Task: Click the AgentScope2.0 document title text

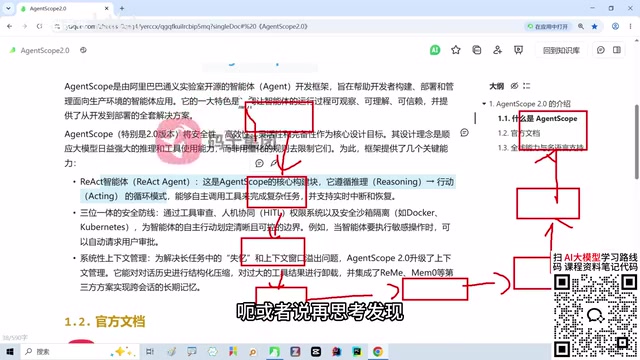Action: (45, 50)
